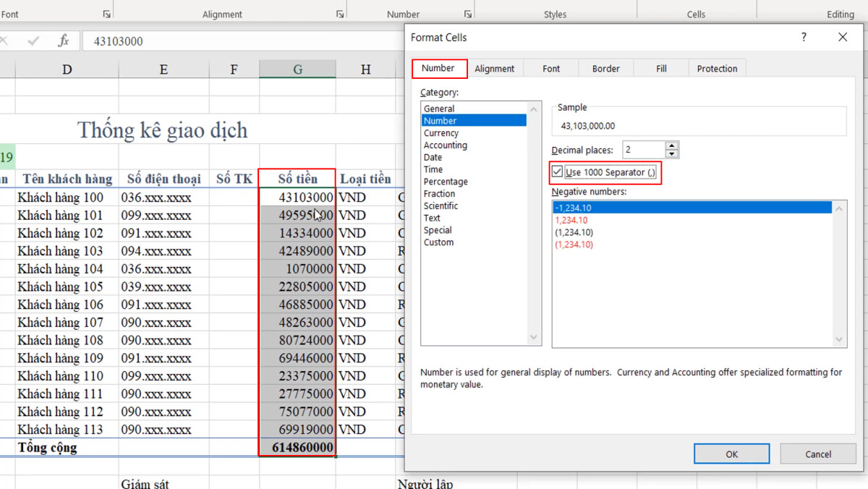The width and height of the screenshot is (868, 489).
Task: Click Category list scroll down arrow
Action: point(534,338)
